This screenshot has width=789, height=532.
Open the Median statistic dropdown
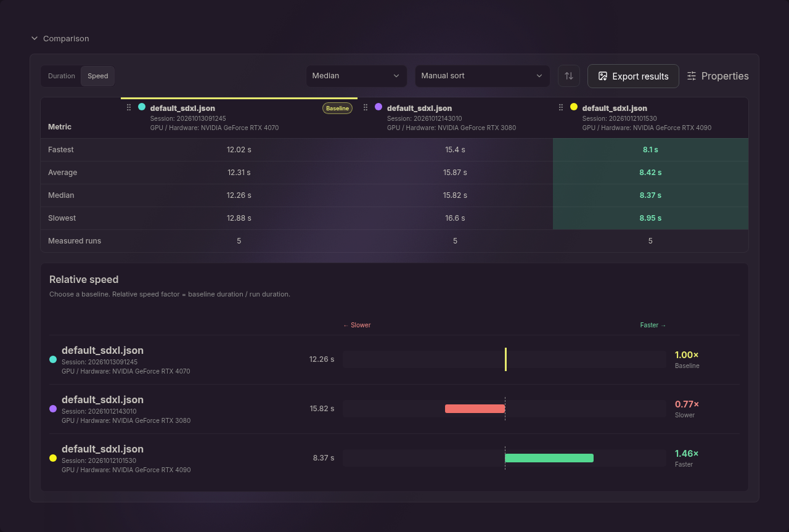[356, 76]
